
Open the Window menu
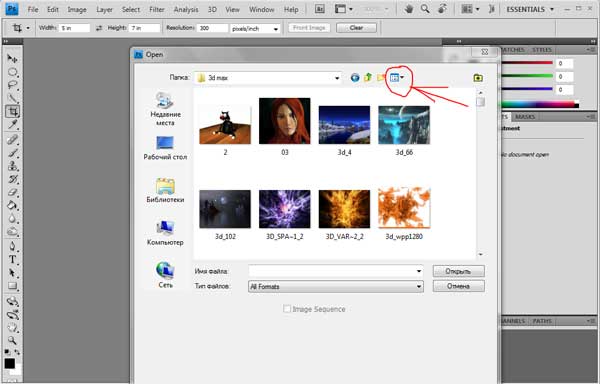[x=261, y=10]
